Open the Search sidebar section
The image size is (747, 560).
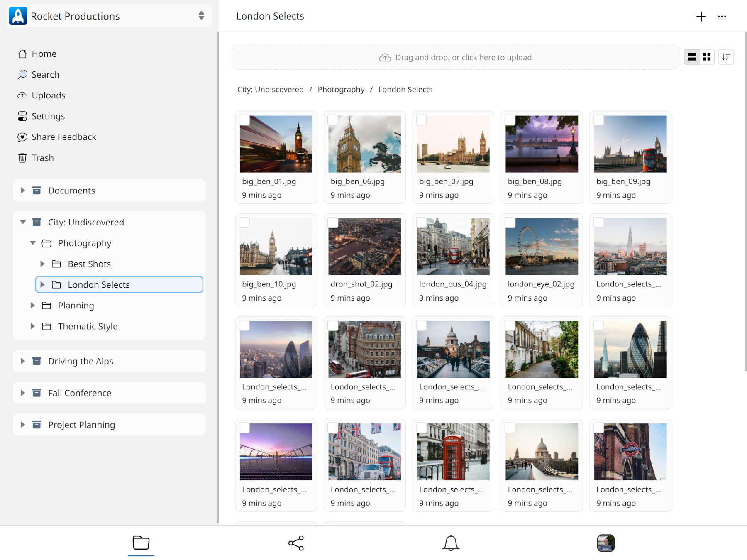point(45,74)
